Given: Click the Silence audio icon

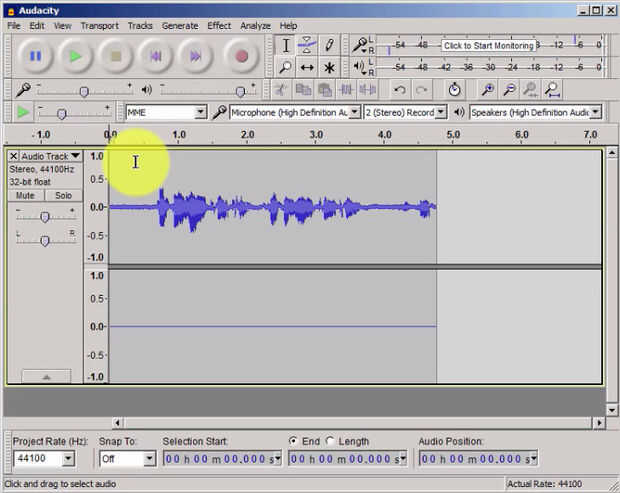Looking at the screenshot, I should [368, 90].
